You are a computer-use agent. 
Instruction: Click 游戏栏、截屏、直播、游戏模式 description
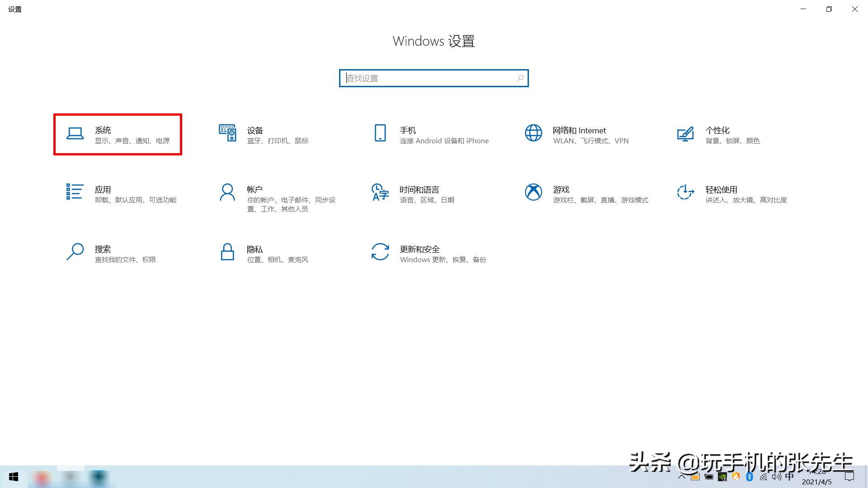(x=600, y=200)
